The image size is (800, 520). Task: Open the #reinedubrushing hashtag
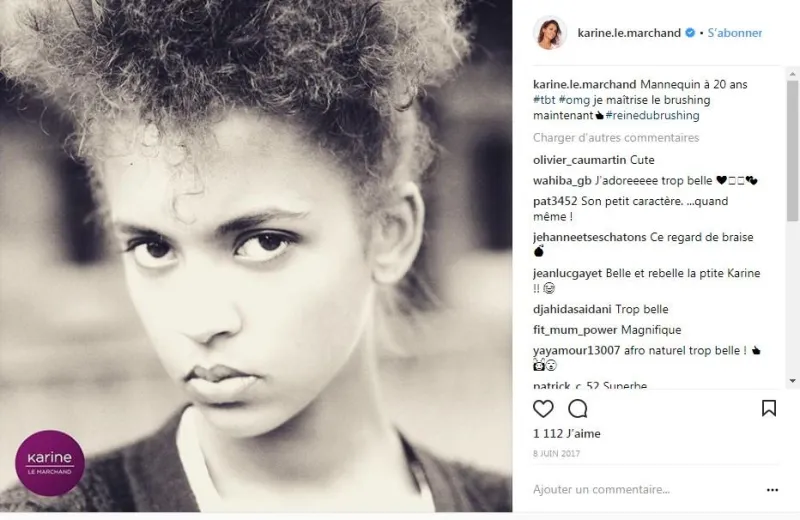click(652, 115)
